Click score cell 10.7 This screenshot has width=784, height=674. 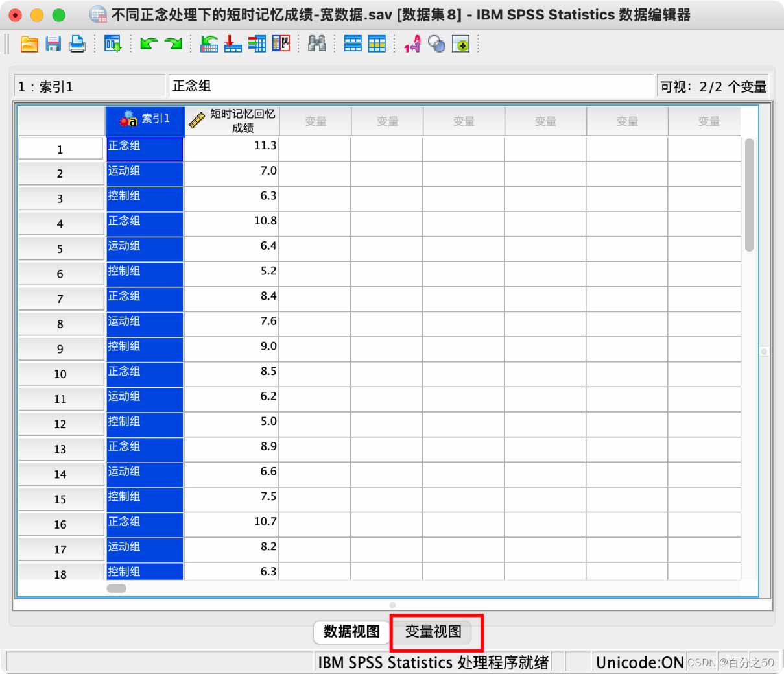tap(232, 524)
